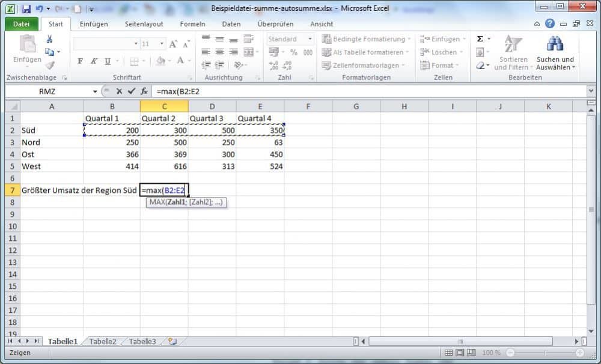The height and width of the screenshot is (364, 601).
Task: Click the decrease indent icon
Action: 206,65
